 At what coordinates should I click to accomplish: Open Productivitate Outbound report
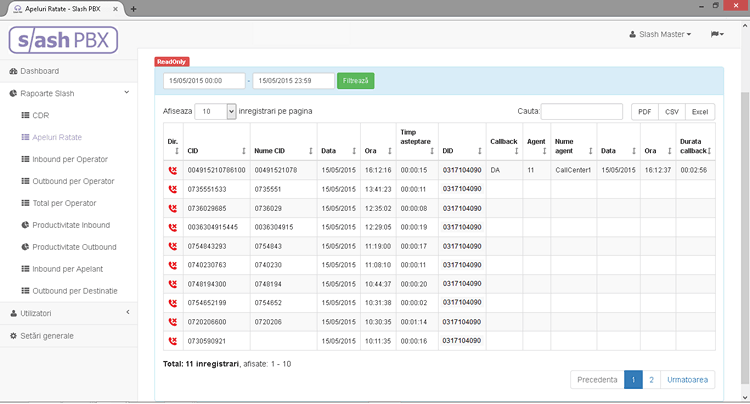(x=74, y=247)
